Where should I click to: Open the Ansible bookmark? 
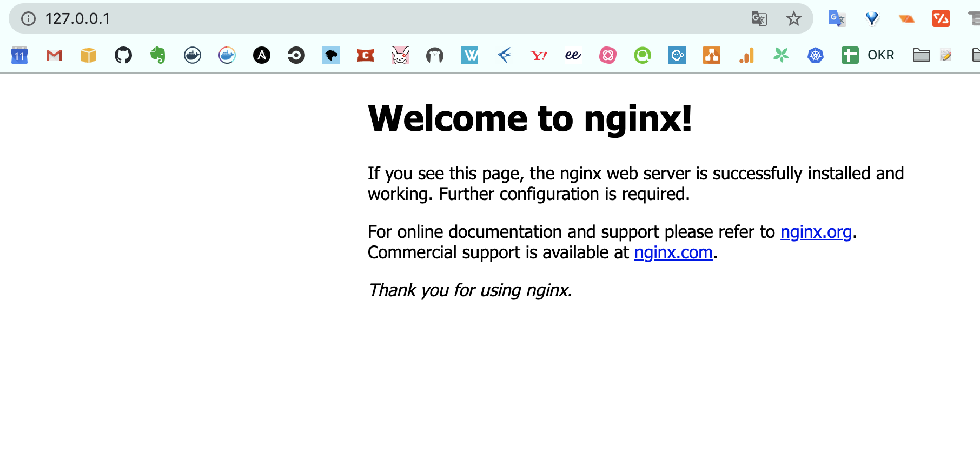pos(262,55)
